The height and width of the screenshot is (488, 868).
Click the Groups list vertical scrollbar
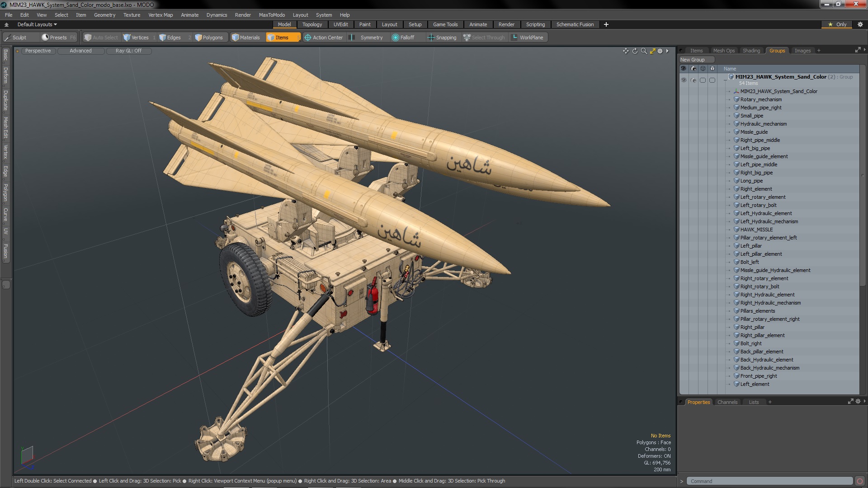click(863, 176)
